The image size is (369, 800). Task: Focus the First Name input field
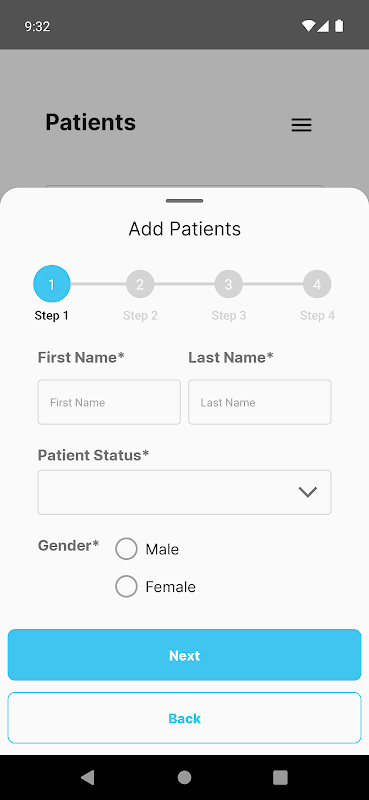109,402
